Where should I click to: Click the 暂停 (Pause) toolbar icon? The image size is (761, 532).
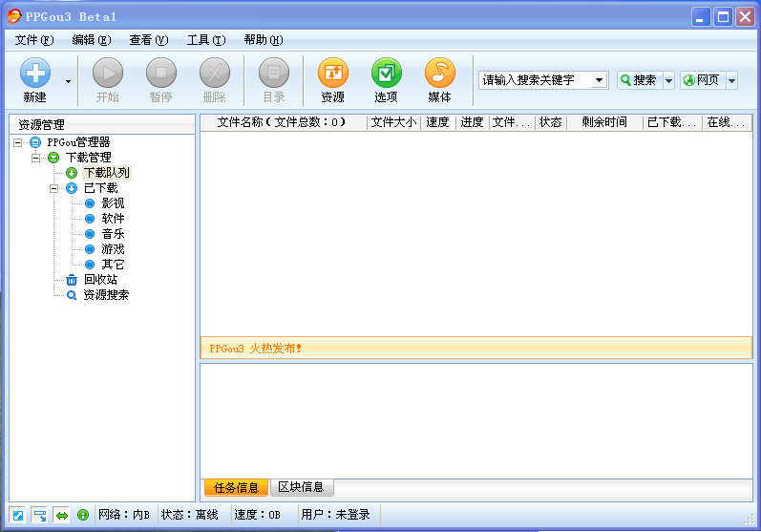tap(161, 80)
